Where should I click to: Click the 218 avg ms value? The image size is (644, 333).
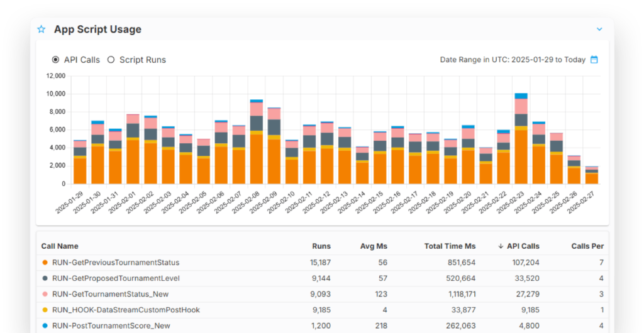click(381, 325)
